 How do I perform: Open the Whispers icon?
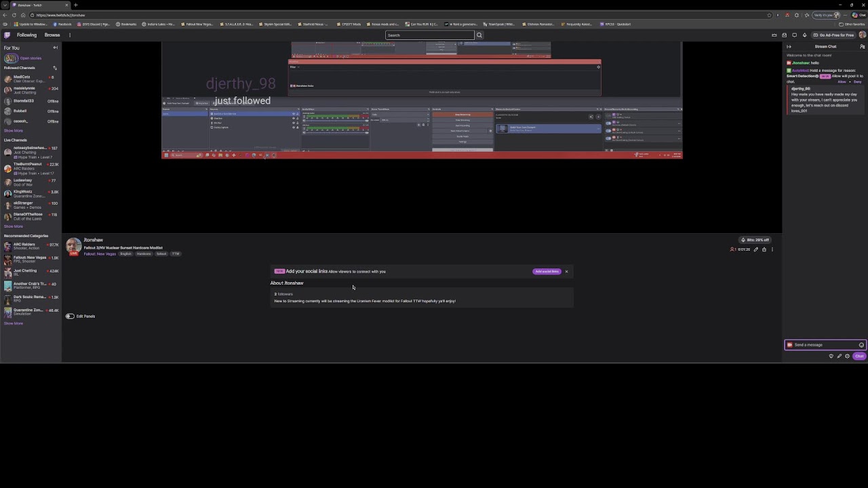tap(795, 35)
